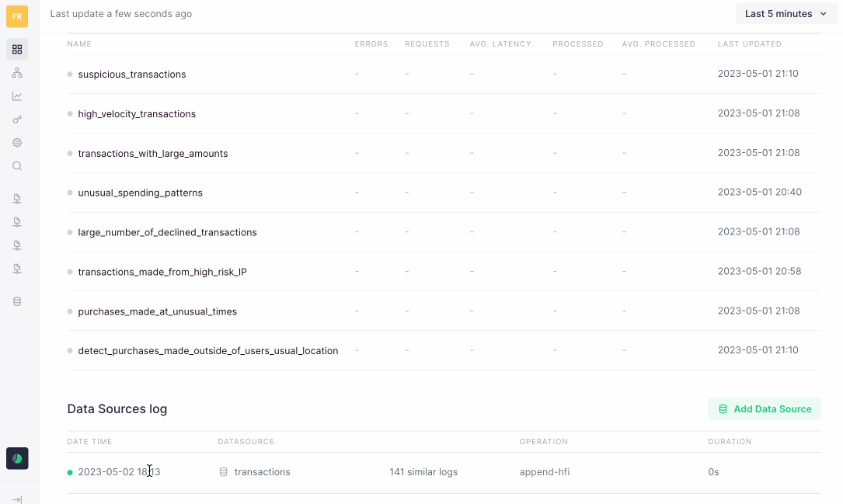
Task: Open the auth tokens key icon
Action: 17,120
